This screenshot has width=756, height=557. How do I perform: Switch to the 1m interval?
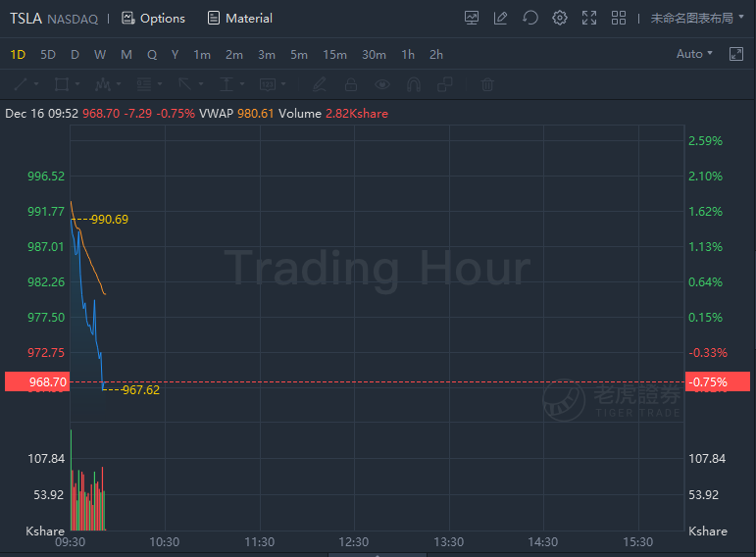point(202,55)
